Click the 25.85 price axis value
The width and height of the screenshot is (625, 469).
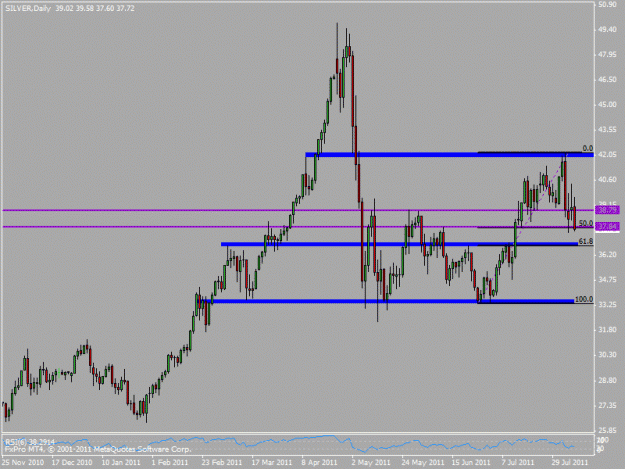607,430
